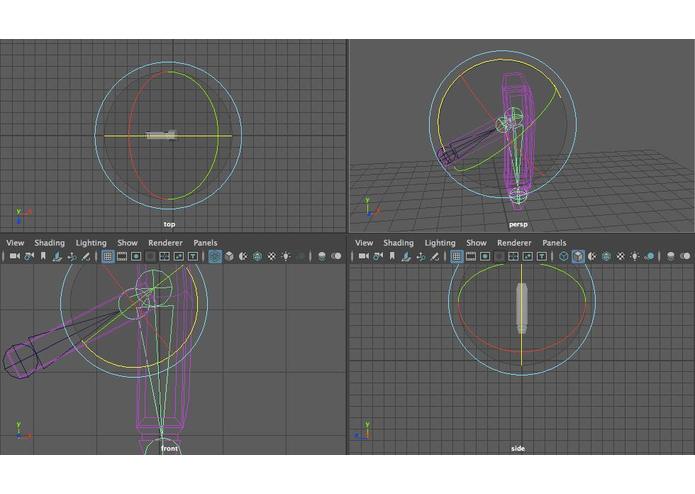Click Isolate Select icon in side panel toolbar
This screenshot has height=494, width=695.
click(x=671, y=256)
